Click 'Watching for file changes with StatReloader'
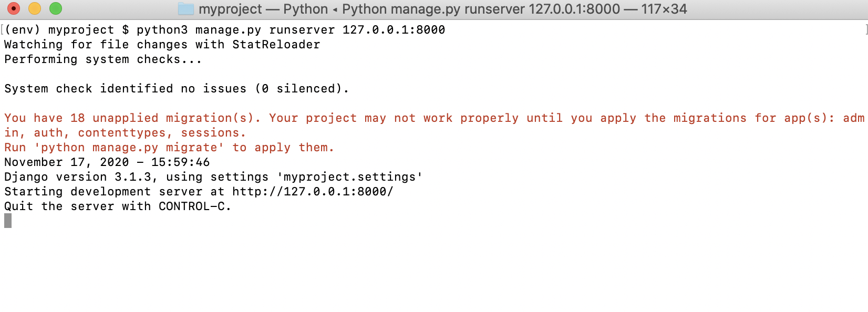Image resolution: width=868 pixels, height=312 pixels. 162,45
